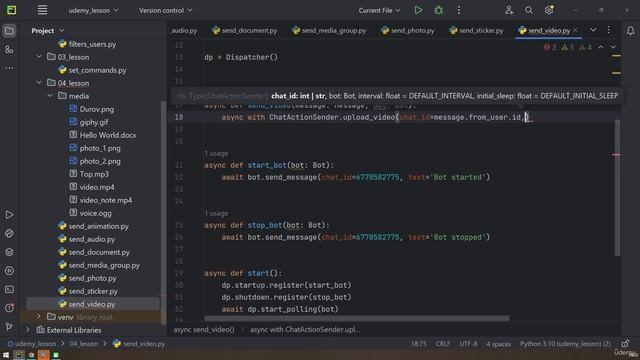Click the 4 spaces indent widget
640x360 pixels.
tap(498, 344)
